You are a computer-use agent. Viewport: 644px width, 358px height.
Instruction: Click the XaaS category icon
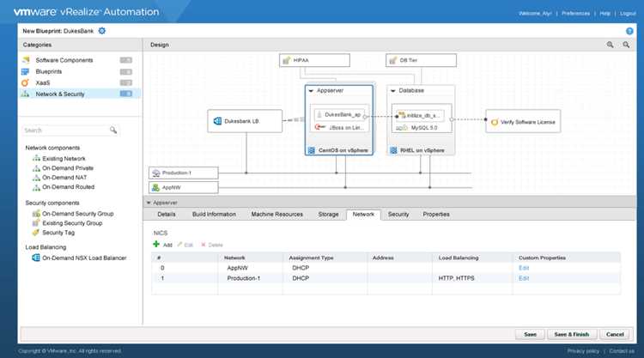25,82
